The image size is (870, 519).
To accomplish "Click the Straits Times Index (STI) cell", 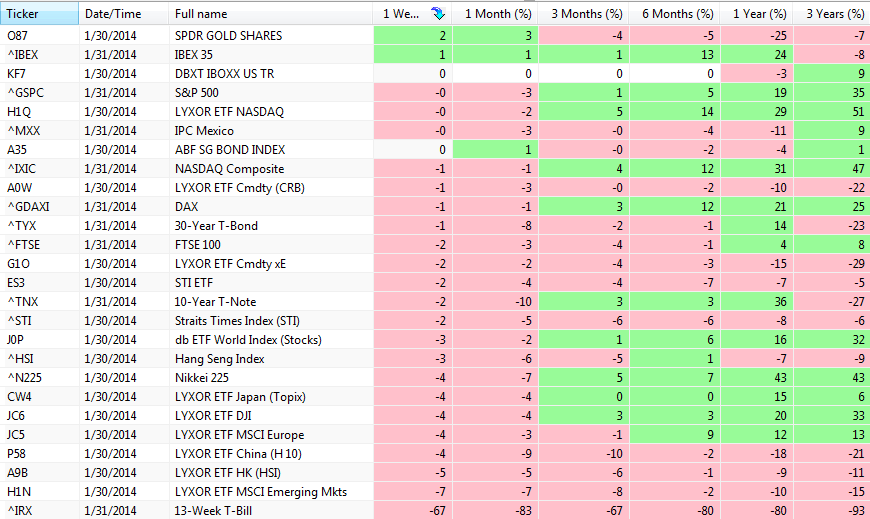I will pos(237,321).
